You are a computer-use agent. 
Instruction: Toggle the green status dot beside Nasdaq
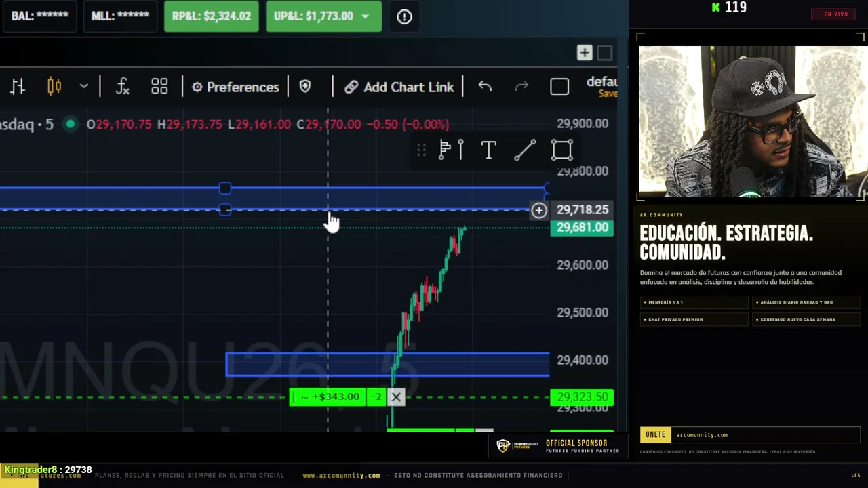coord(70,124)
